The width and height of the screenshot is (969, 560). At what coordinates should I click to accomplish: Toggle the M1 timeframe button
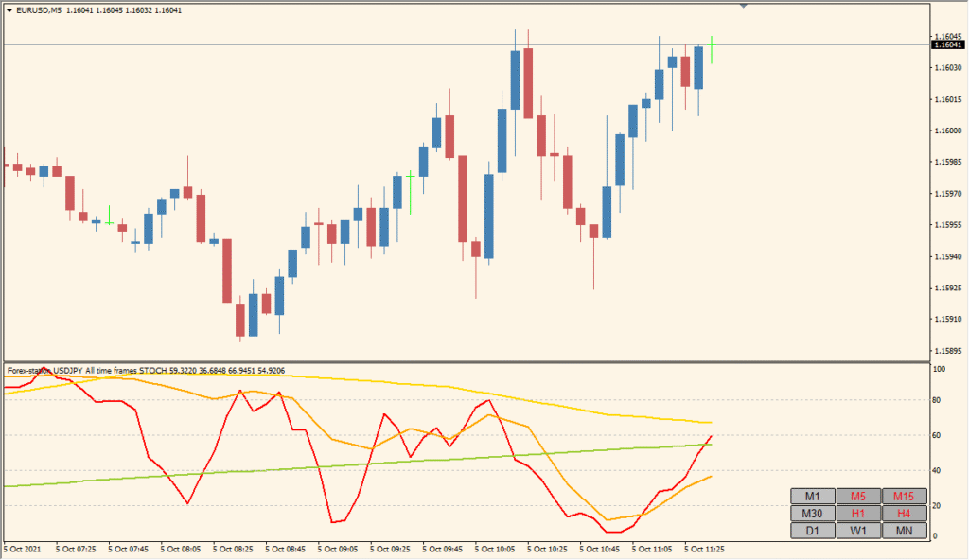[x=813, y=497]
